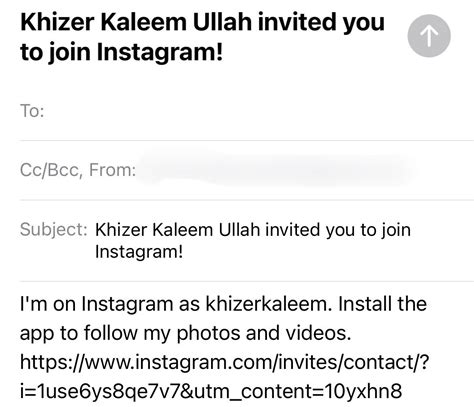Click "i=1use6ys8qe7v7" part of the URL
The image size is (474, 407).
[x=100, y=391]
